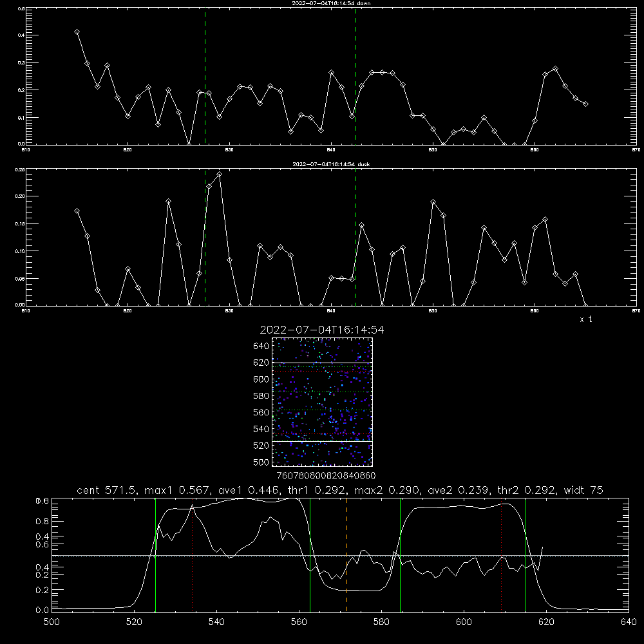The width and height of the screenshot is (644, 644).
Task: Click the green vertical line near 615 in bottom plot
Action: [x=526, y=555]
